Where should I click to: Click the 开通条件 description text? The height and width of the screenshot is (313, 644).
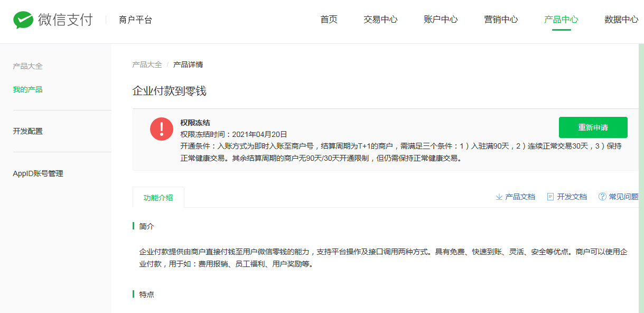point(401,152)
